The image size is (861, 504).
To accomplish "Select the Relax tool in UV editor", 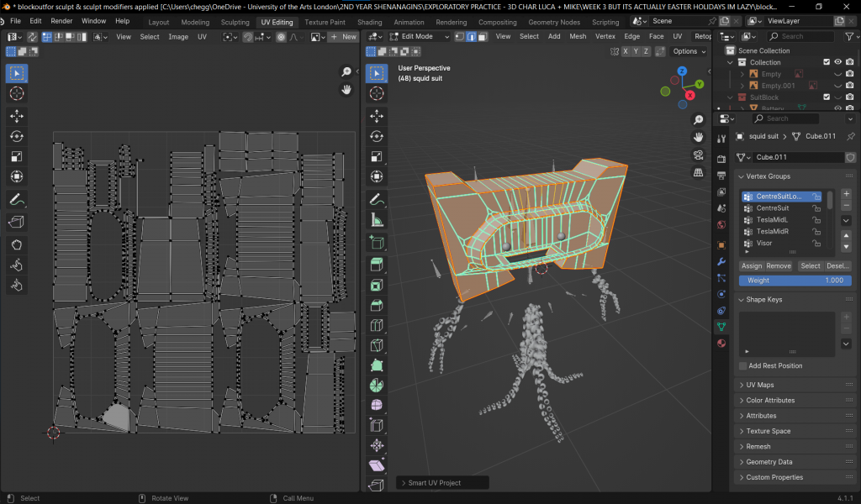I will pos(17,265).
